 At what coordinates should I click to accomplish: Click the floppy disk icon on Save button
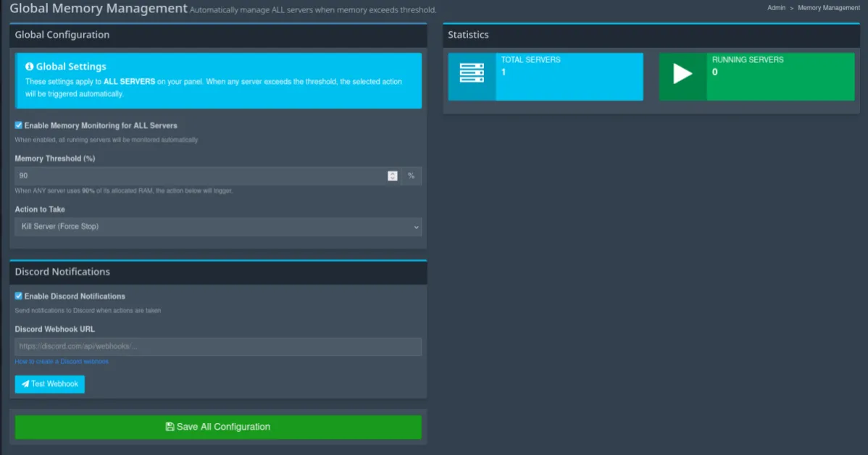[x=170, y=427]
